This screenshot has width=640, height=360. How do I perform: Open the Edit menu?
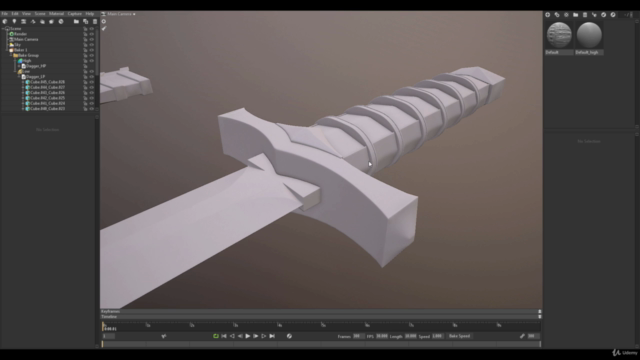pyautogui.click(x=15, y=14)
